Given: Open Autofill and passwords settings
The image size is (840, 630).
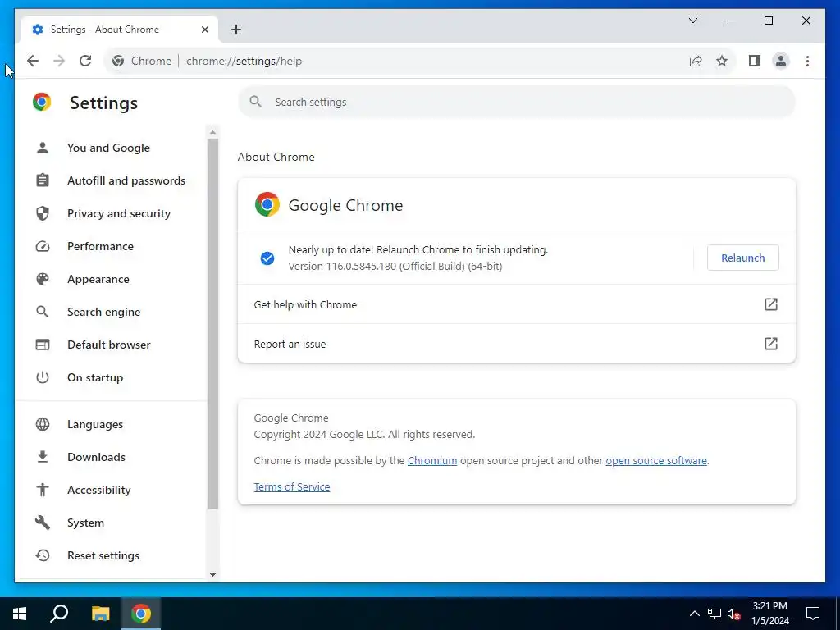Looking at the screenshot, I should click(126, 180).
